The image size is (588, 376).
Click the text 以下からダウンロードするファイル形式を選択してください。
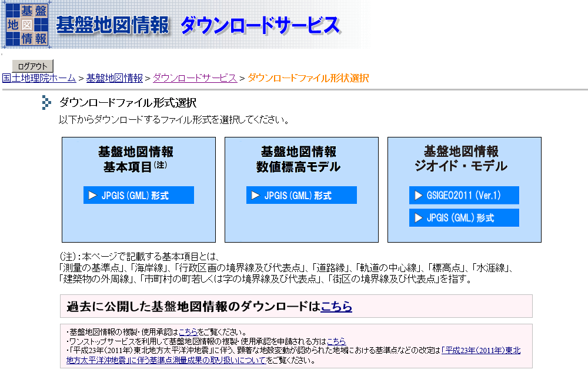click(174, 120)
